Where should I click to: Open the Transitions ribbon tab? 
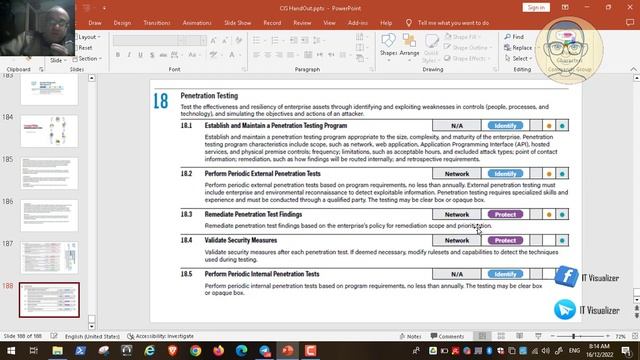[157, 23]
